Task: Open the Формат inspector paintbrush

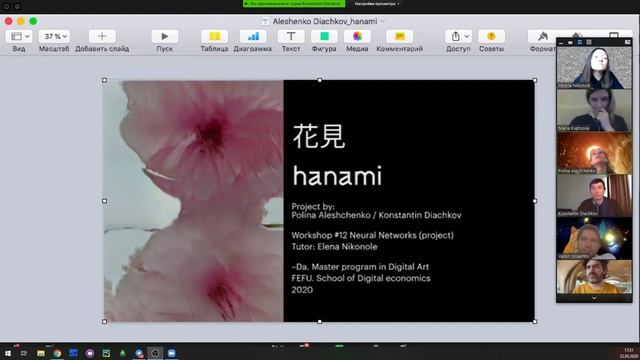Action: tap(542, 36)
